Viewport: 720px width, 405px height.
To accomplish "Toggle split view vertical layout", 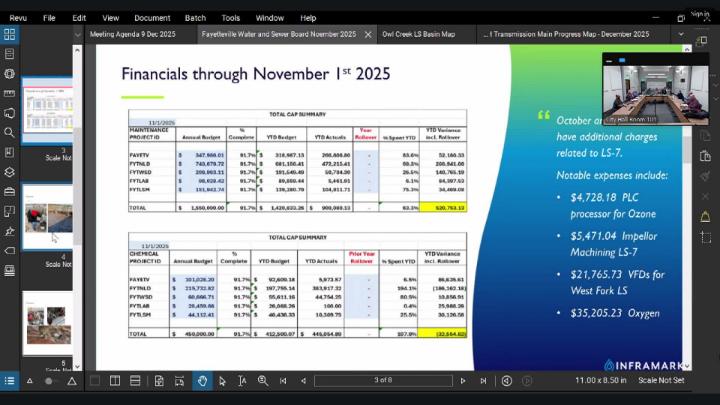I will [115, 381].
